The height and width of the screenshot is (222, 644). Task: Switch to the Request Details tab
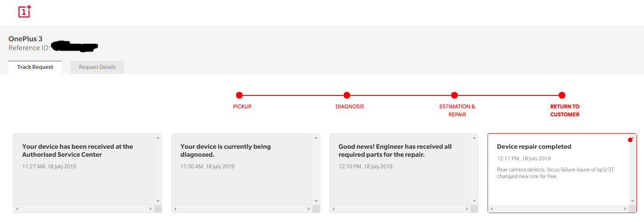click(x=97, y=67)
